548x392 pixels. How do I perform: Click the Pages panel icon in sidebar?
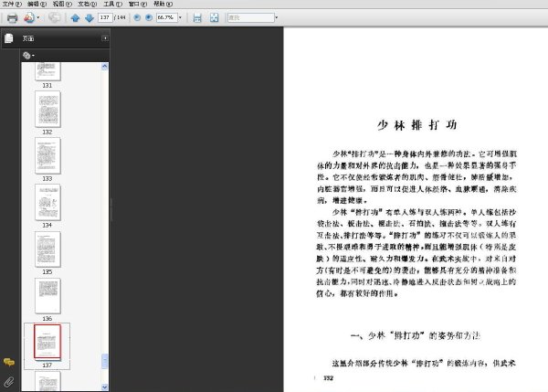pyautogui.click(x=9, y=38)
